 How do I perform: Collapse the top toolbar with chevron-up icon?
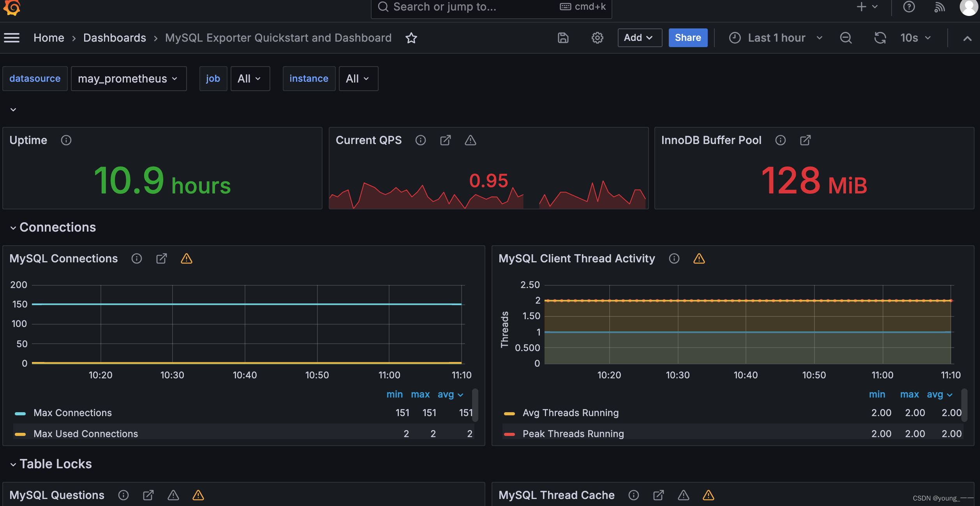pos(967,38)
